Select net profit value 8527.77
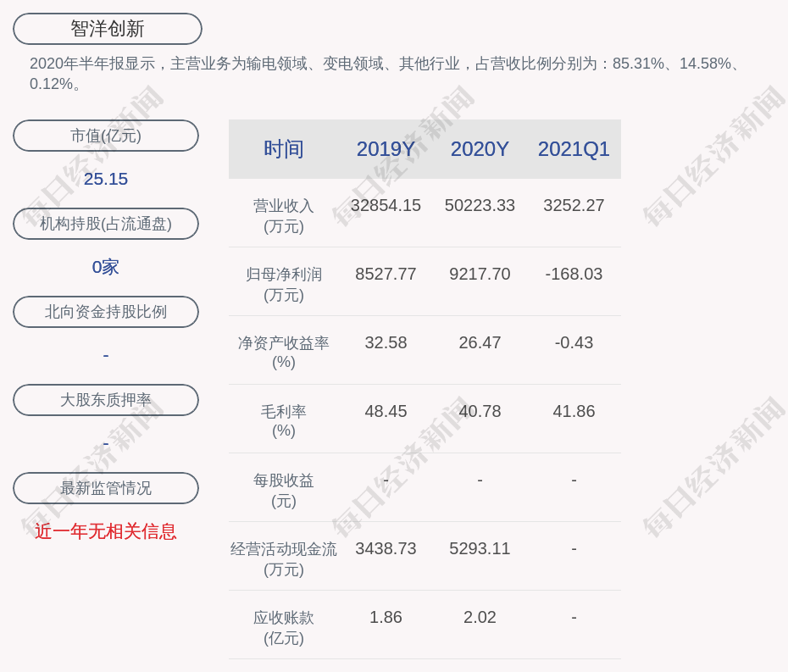 coord(386,274)
